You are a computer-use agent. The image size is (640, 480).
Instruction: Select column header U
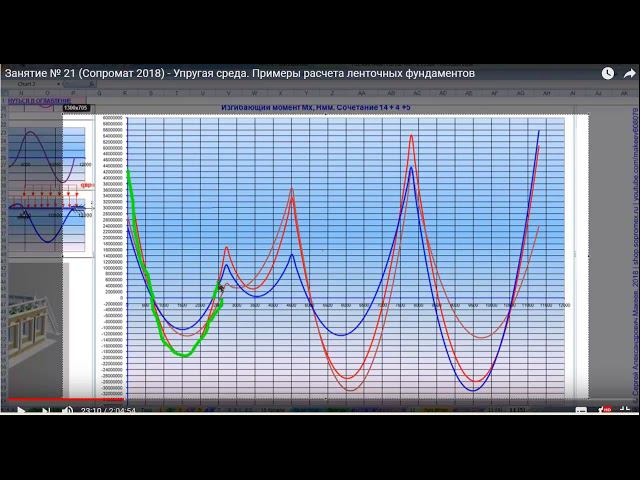click(x=202, y=93)
